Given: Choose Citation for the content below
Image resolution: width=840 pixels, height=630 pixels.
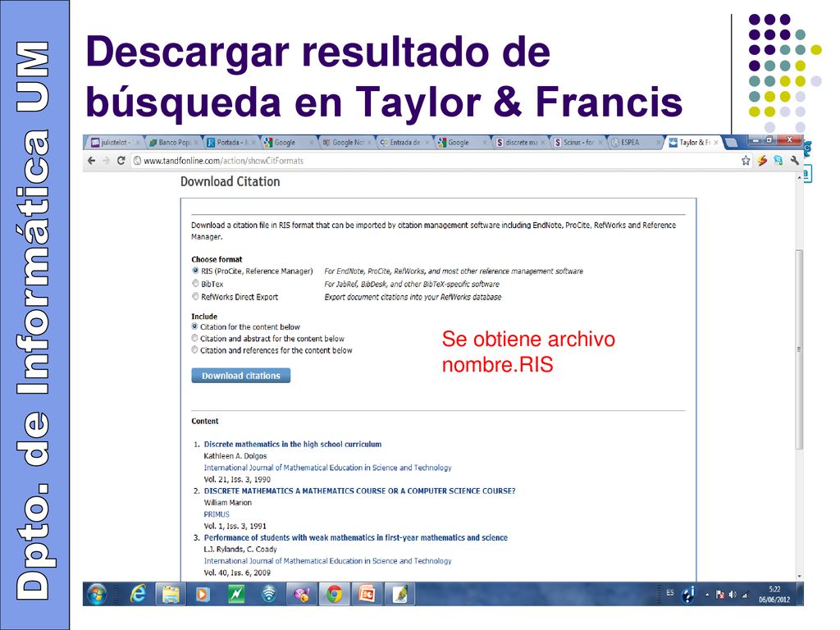Looking at the screenshot, I should 195,326.
